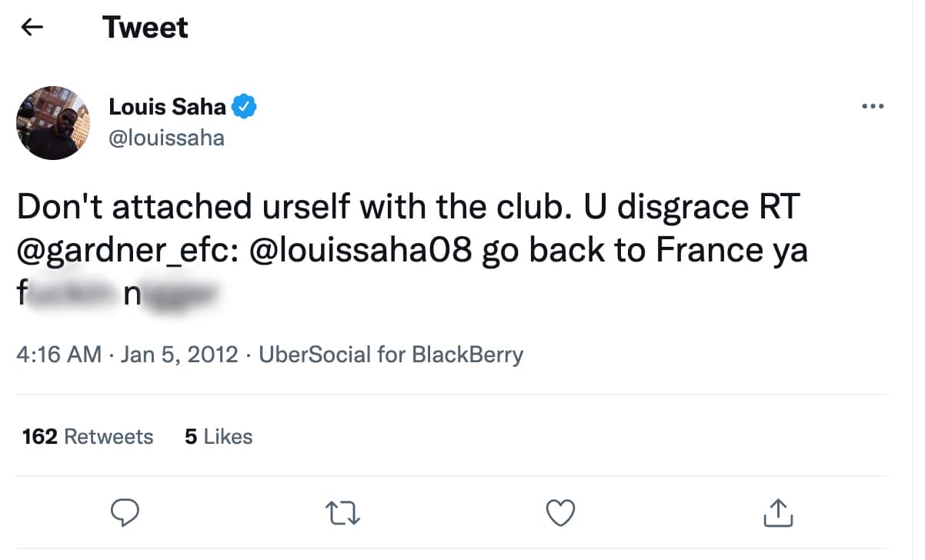Click the verified badge next to Louis Saha

pos(242,107)
